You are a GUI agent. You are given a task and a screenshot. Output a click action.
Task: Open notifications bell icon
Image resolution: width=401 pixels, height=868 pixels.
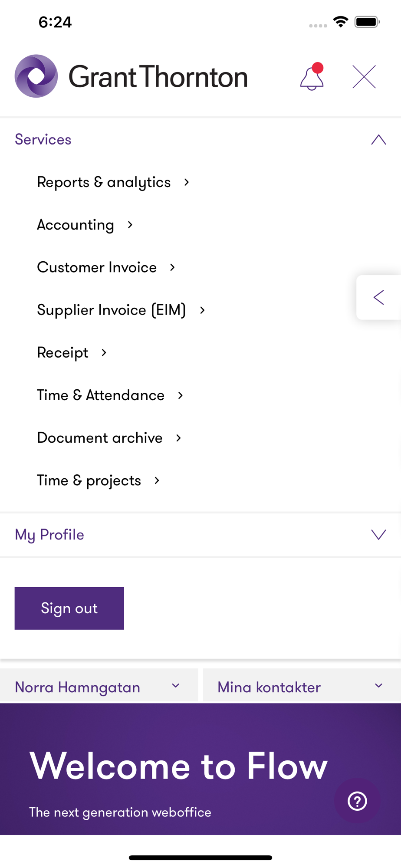pyautogui.click(x=312, y=77)
